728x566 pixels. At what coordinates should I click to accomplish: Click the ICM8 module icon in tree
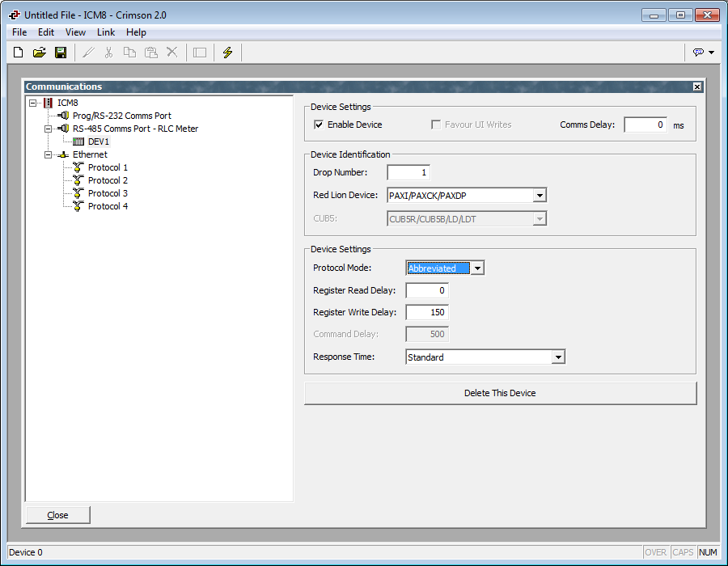[48, 103]
